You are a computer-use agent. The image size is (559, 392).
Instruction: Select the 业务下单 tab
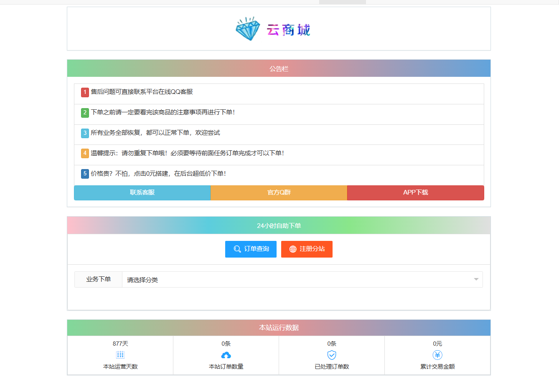tap(98, 279)
